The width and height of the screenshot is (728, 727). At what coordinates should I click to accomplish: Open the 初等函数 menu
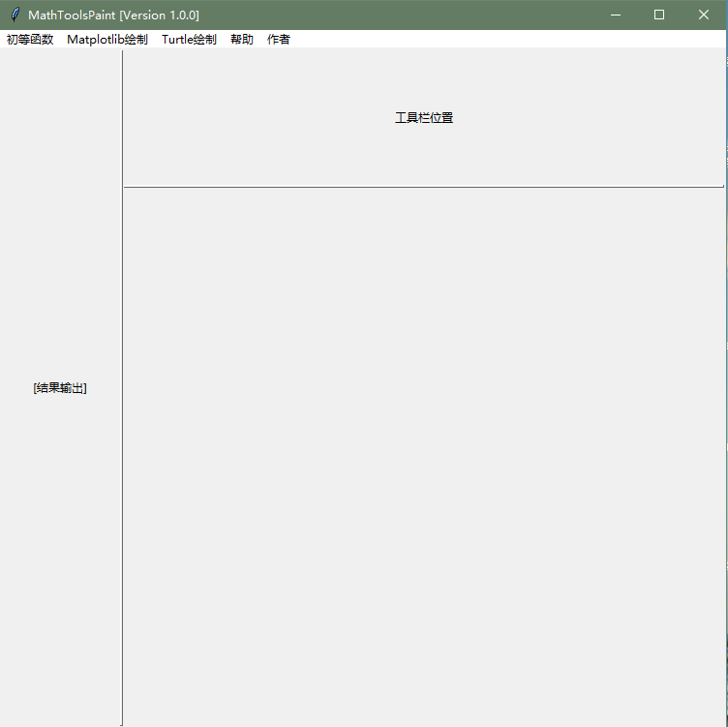[x=30, y=40]
